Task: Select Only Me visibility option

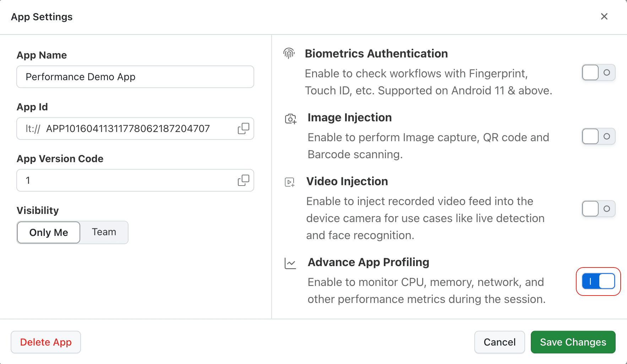Action: click(x=49, y=232)
